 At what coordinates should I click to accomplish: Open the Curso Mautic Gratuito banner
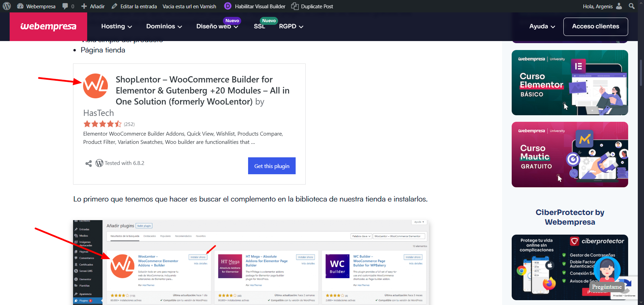(570, 154)
